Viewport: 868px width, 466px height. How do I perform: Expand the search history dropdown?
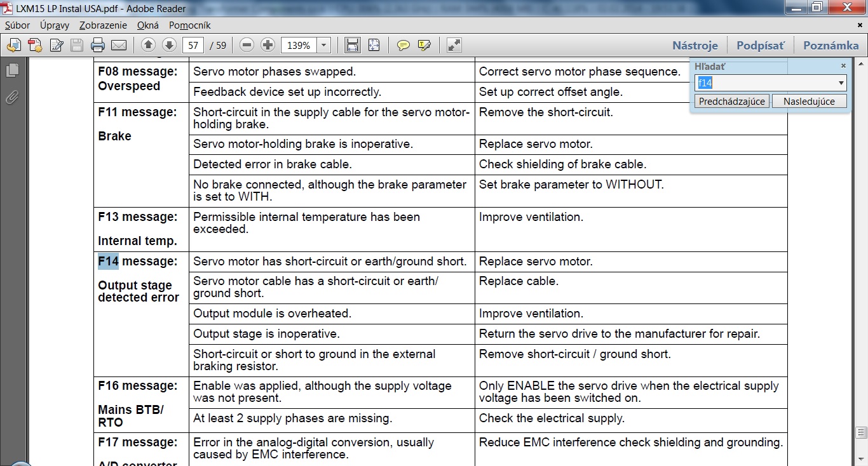click(x=841, y=83)
